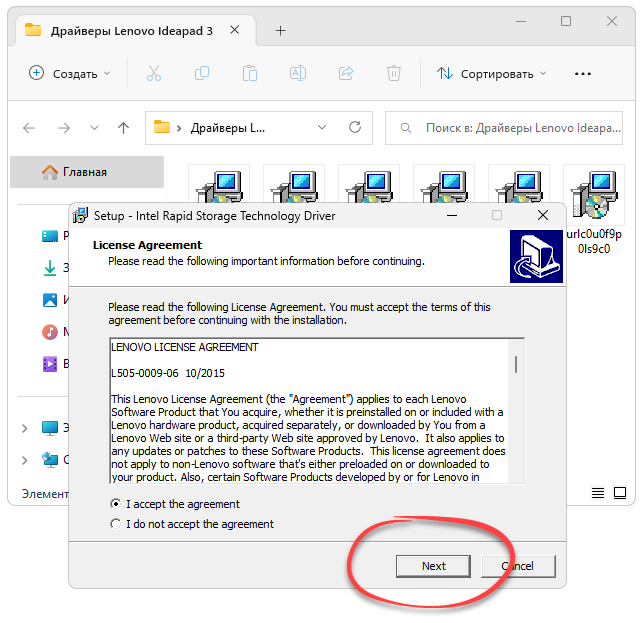
Task: Click the Network icon in sidebar
Action: 50,460
